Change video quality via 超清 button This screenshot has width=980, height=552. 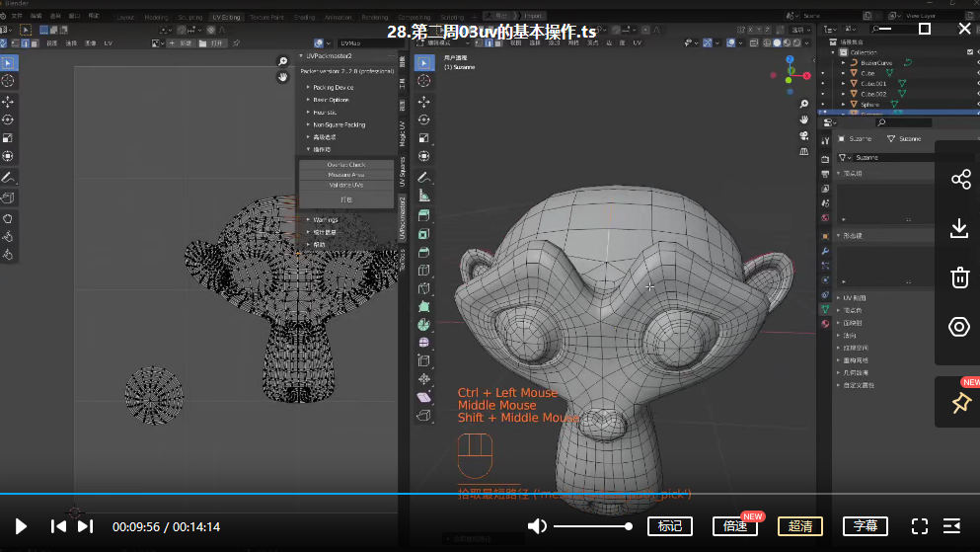[800, 526]
